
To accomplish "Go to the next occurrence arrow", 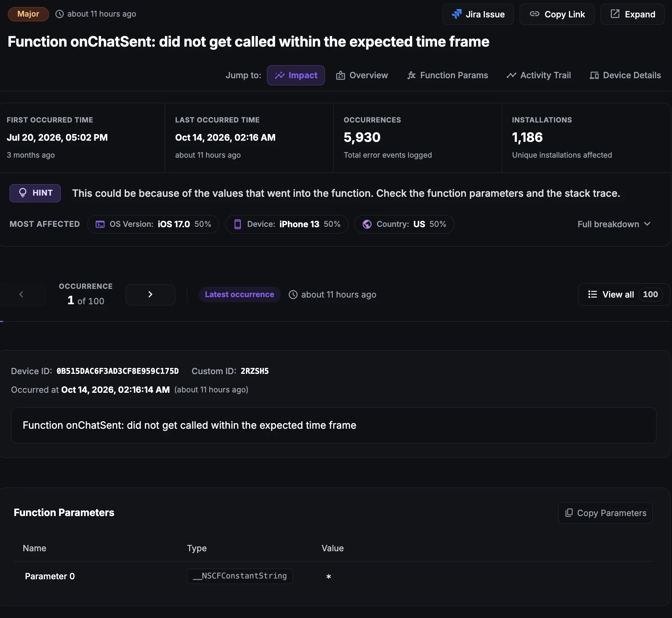I will 150,294.
